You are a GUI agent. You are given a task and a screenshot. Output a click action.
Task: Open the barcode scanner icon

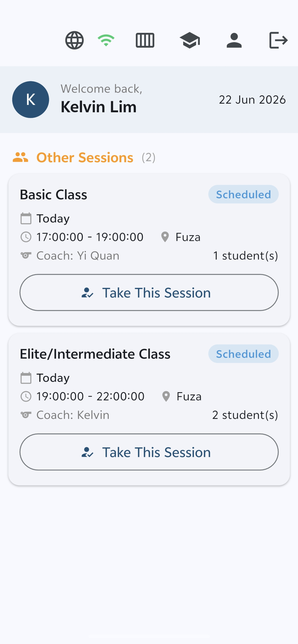145,40
